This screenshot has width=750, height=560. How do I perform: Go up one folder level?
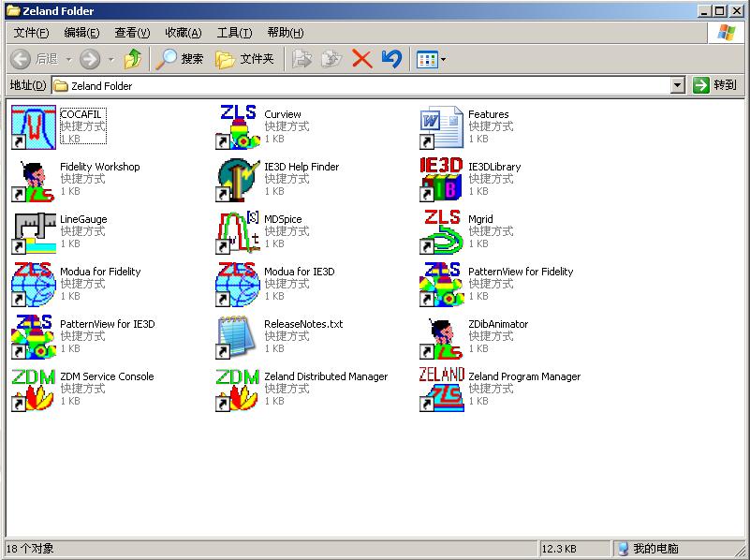(x=133, y=59)
